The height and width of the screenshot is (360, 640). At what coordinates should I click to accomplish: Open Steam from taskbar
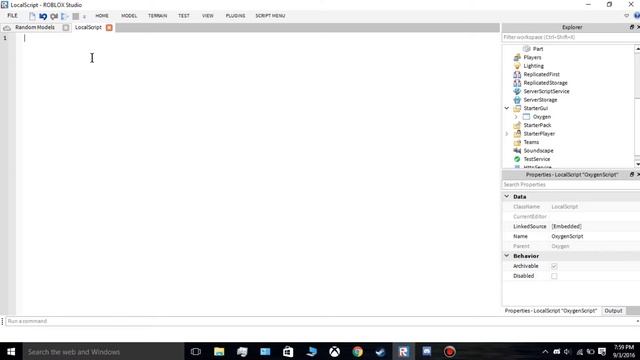coord(380,351)
